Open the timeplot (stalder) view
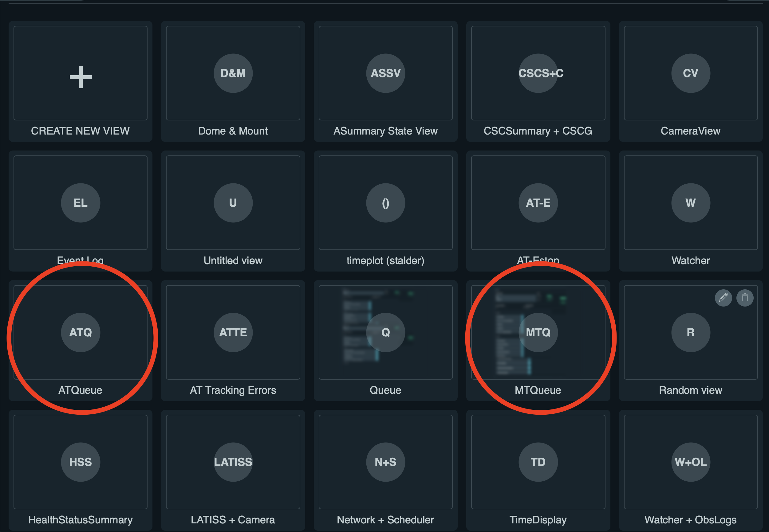The height and width of the screenshot is (532, 769). click(385, 203)
